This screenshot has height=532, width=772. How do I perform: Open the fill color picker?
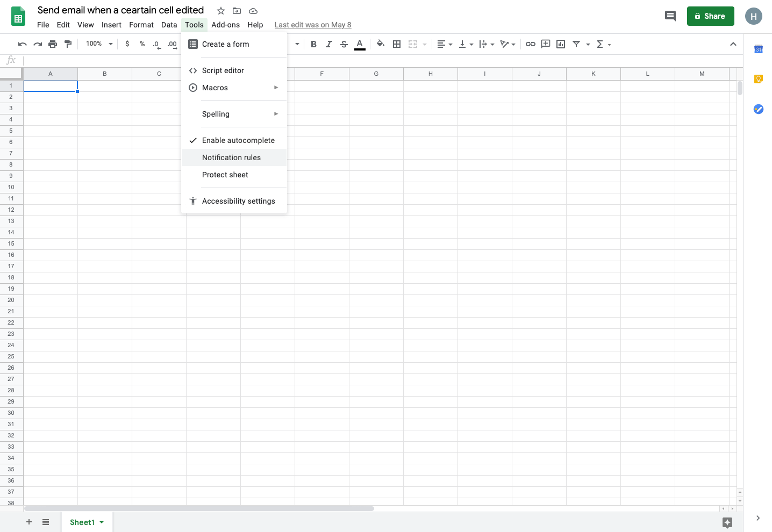pos(381,44)
